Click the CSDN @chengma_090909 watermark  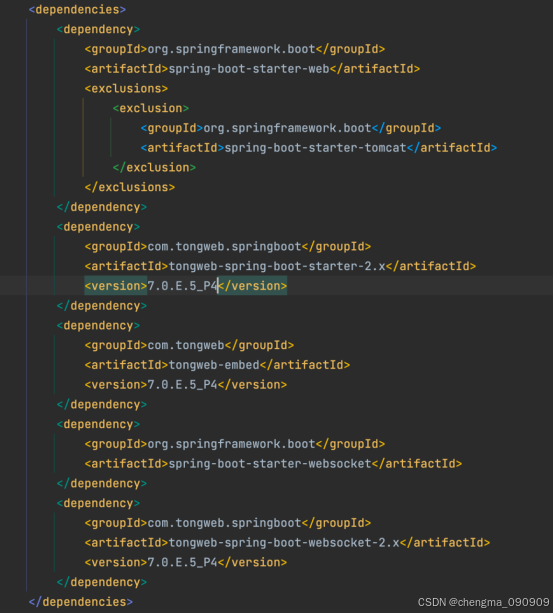(x=484, y=602)
